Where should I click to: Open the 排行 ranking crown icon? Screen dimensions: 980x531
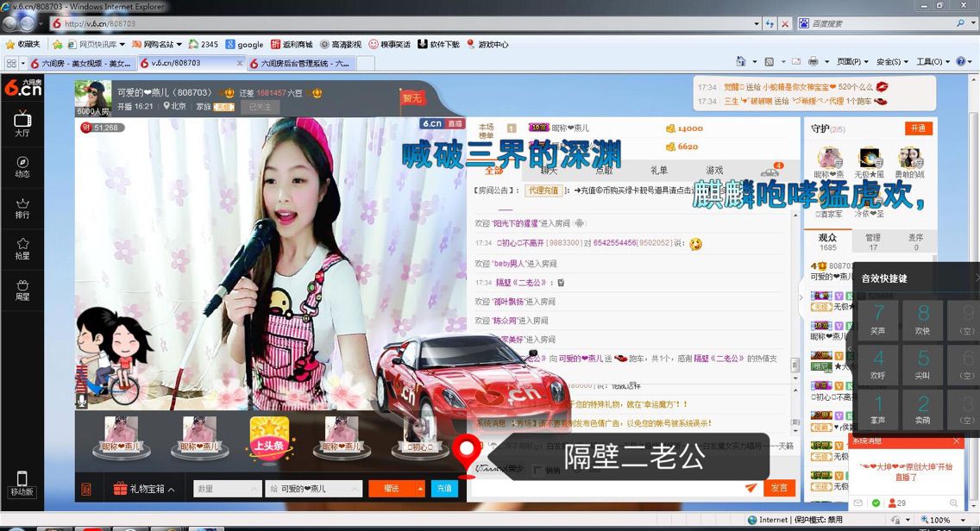point(22,208)
